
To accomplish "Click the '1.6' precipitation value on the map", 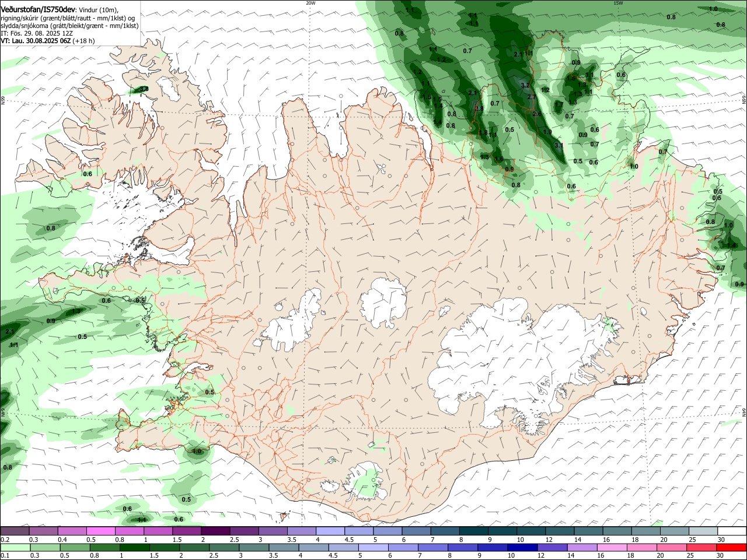I will [499, 159].
